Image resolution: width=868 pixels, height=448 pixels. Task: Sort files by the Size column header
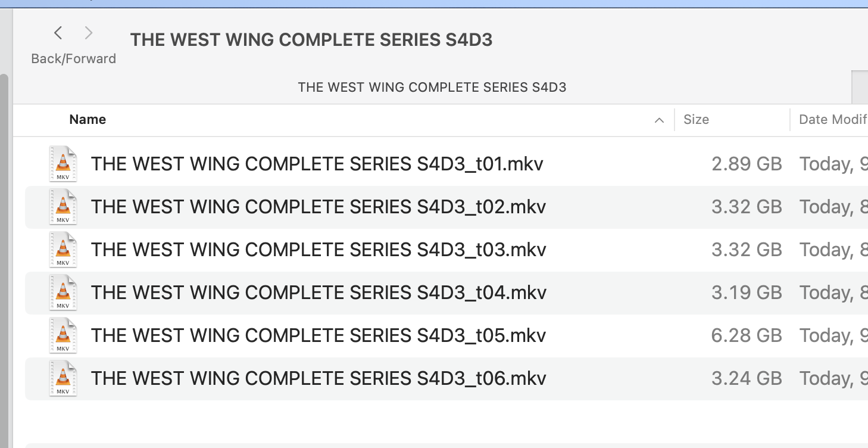696,119
